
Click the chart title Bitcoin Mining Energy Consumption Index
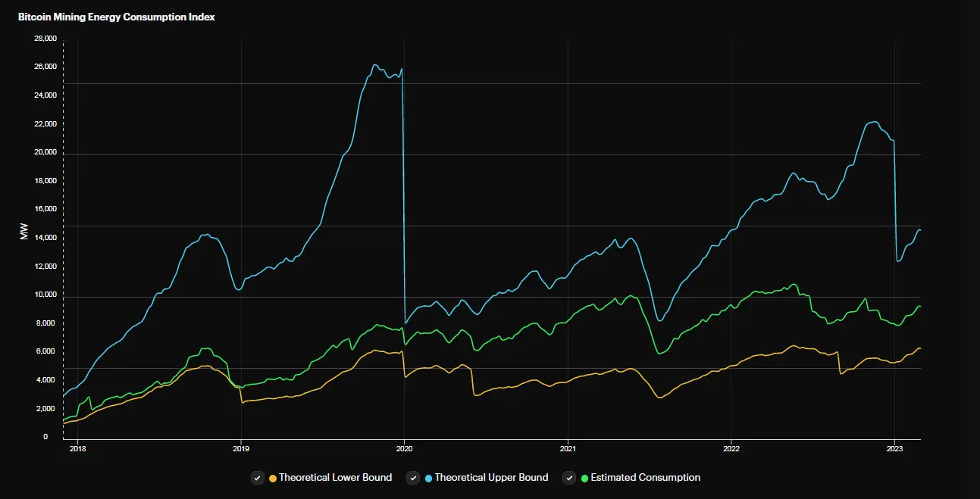117,17
